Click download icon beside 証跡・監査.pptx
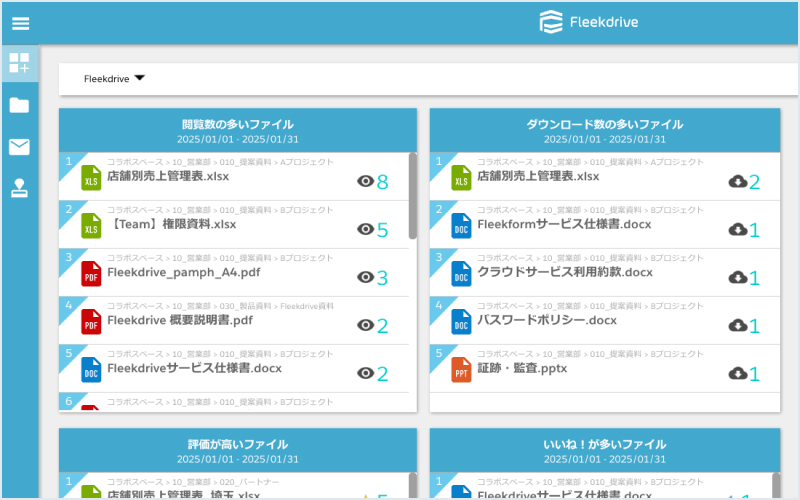800x500 pixels. (738, 373)
